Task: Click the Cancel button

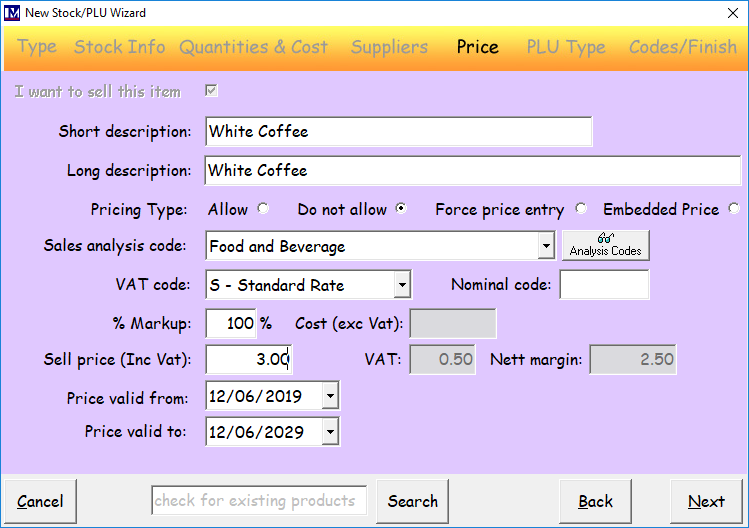Action: click(x=41, y=501)
